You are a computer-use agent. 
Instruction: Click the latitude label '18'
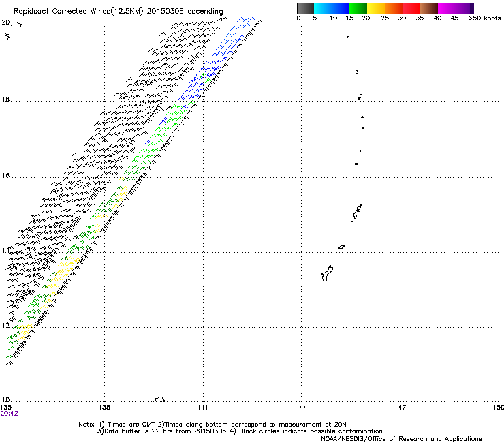tap(5, 99)
